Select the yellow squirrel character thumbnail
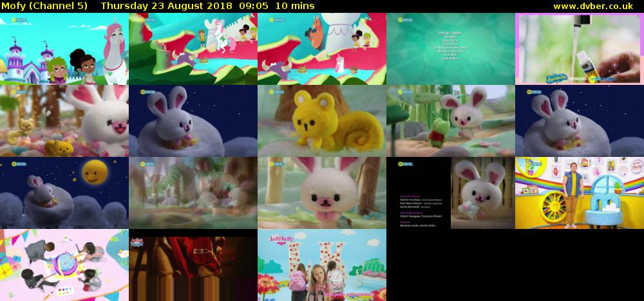Viewport: 644px width, 301px height. point(322,121)
